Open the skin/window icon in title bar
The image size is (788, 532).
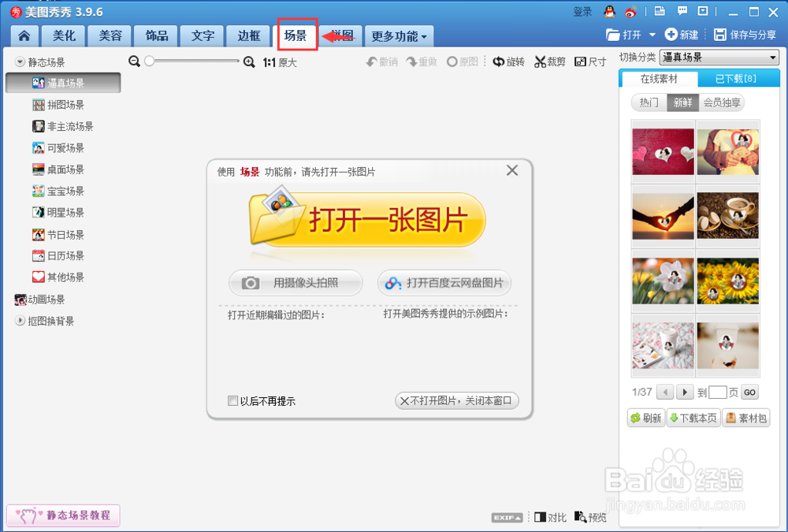(x=660, y=11)
